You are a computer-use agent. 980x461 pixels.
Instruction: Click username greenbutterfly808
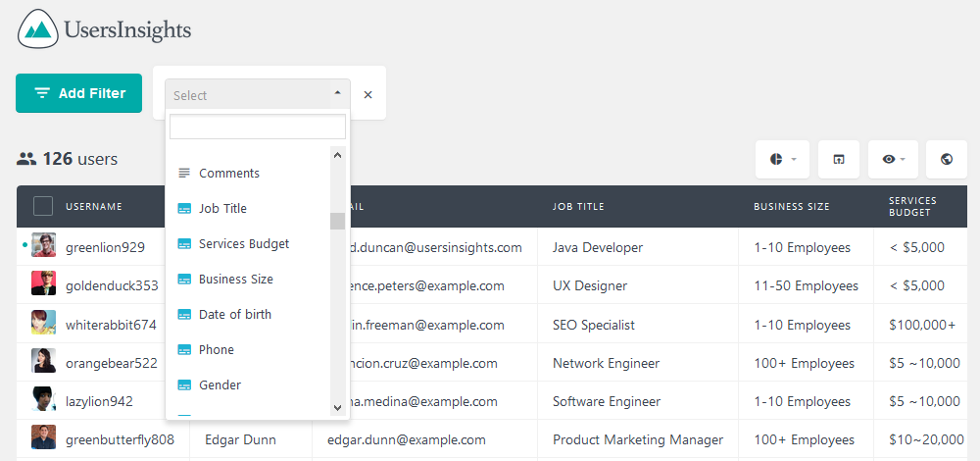click(120, 440)
